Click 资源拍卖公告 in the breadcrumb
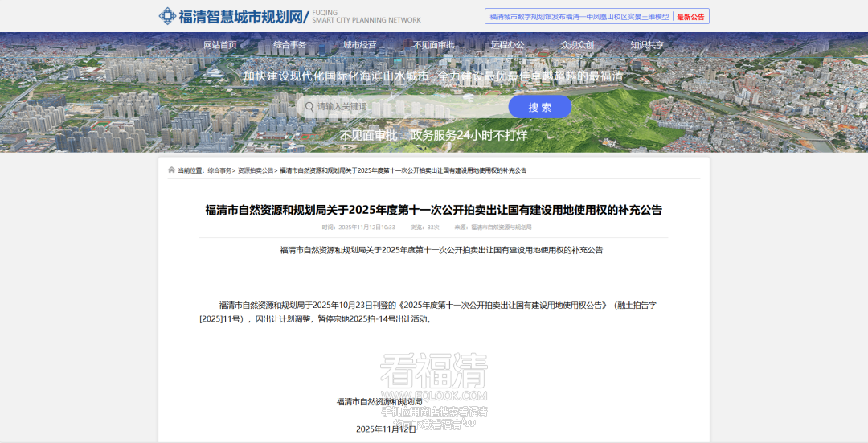This screenshot has height=443, width=868. [255, 170]
